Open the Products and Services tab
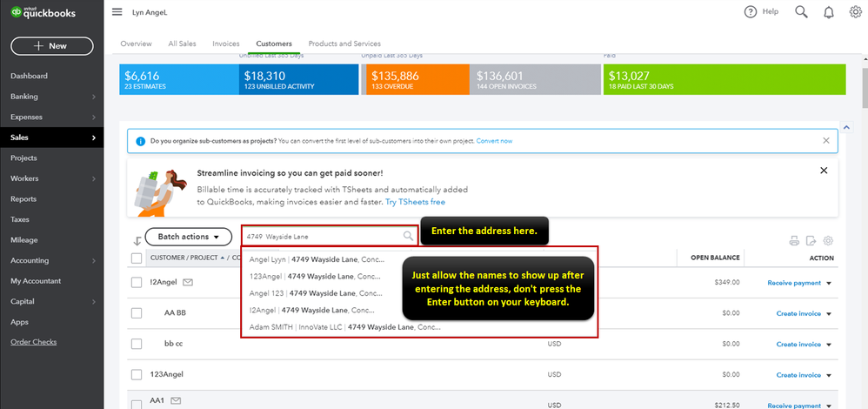The image size is (868, 409). 344,44
